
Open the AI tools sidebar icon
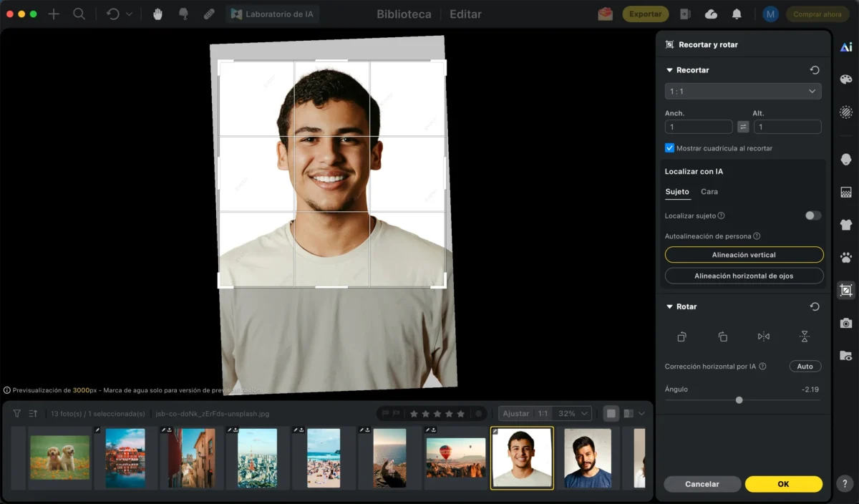(x=846, y=47)
